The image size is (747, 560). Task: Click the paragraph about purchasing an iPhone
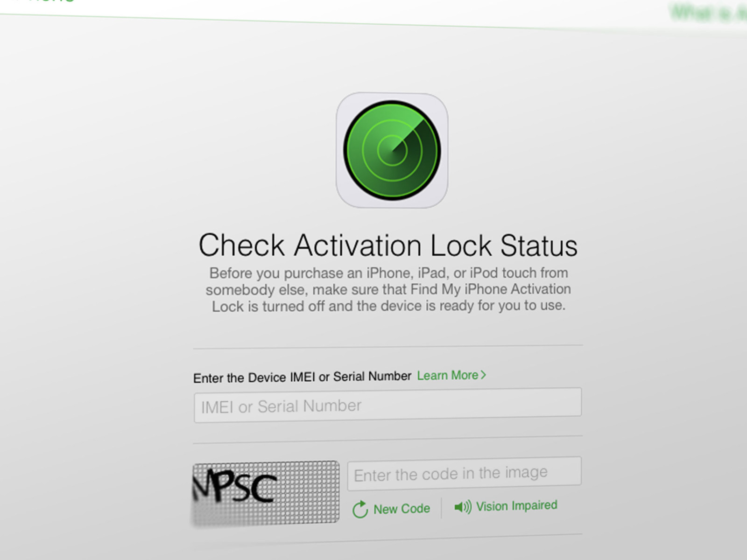tap(388, 289)
